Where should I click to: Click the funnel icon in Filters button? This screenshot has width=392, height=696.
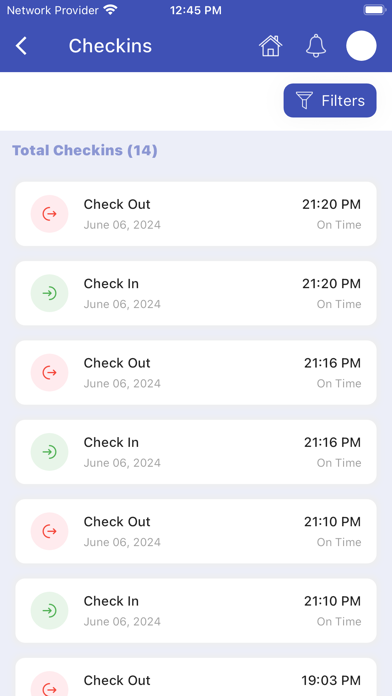pyautogui.click(x=305, y=101)
